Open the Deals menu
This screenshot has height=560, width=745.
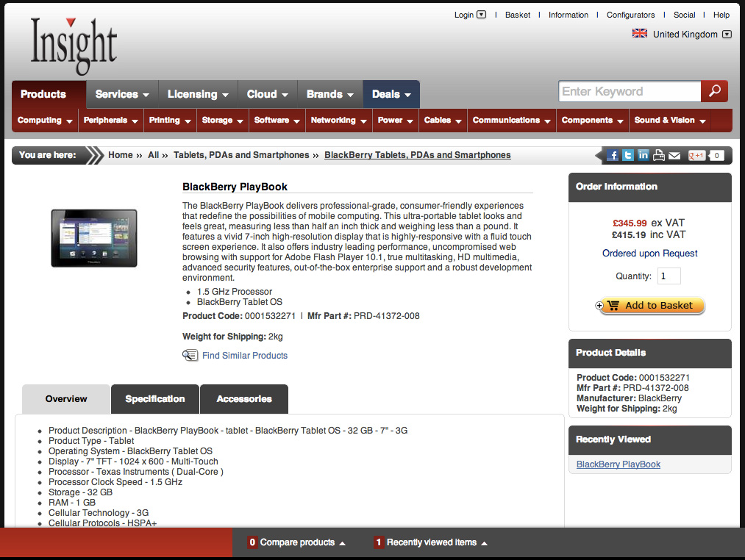(391, 94)
